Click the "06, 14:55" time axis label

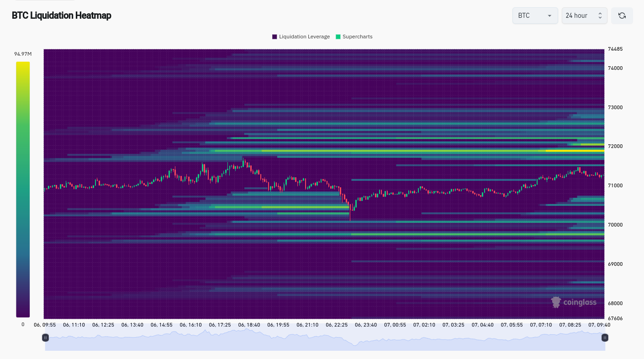(x=162, y=325)
